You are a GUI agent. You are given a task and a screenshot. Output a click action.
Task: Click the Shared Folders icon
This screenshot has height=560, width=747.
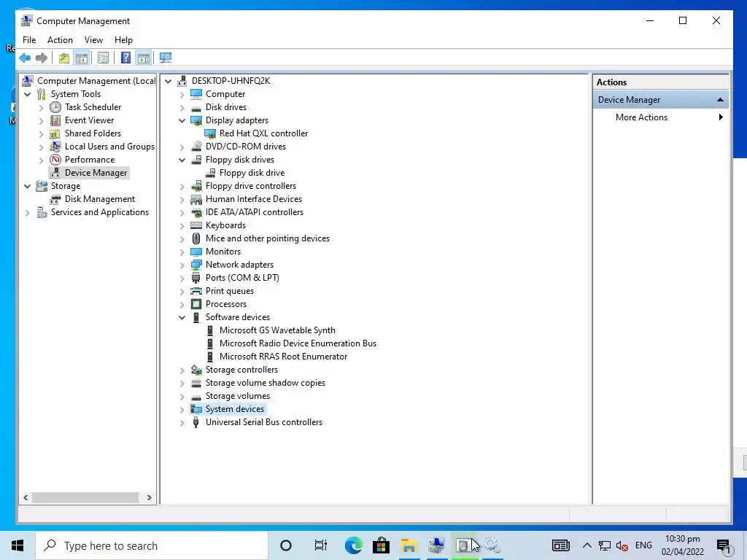coord(55,133)
